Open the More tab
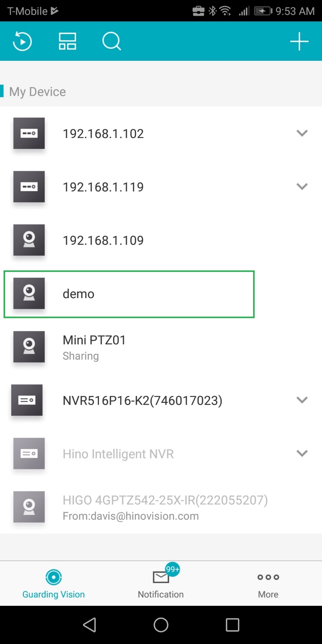Screen dimensions: 322x644 point(268,583)
